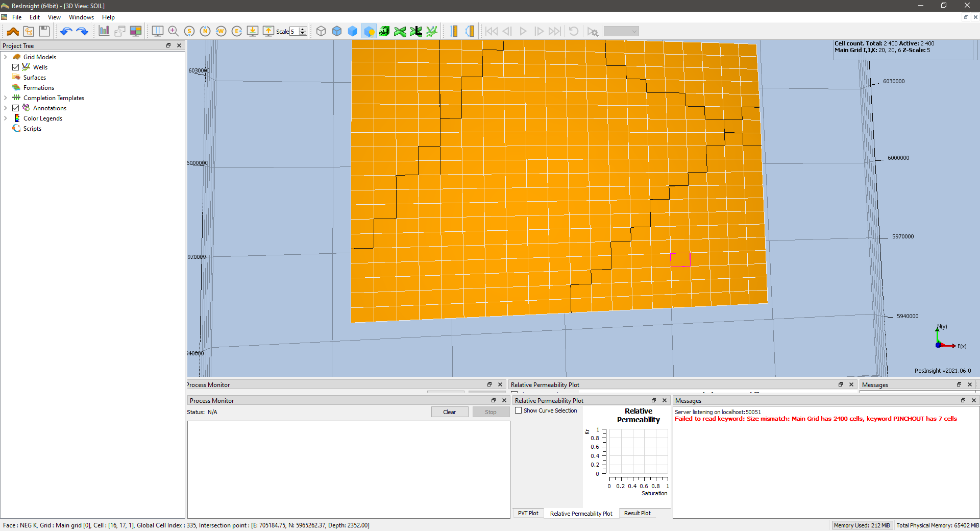Click the Zoom All magnifier icon
The image size is (980, 531).
(173, 31)
